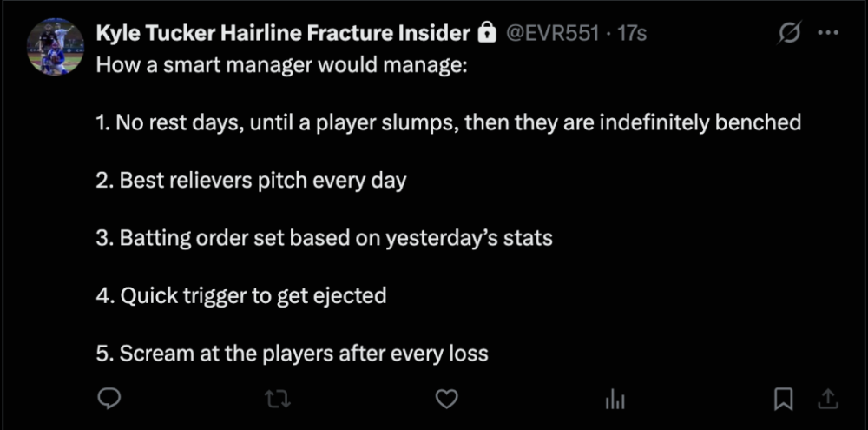
Task: Open the three-dot more options menu
Action: [828, 34]
